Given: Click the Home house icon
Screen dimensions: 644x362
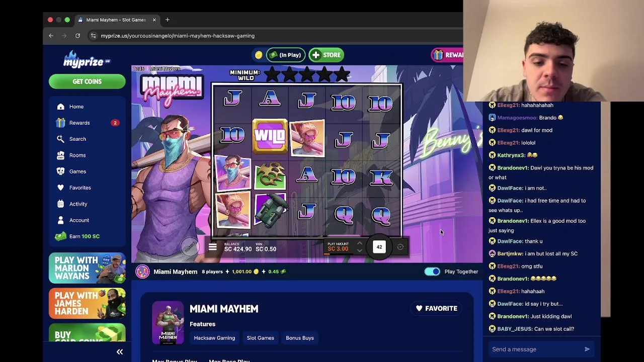Looking at the screenshot, I should coord(61,107).
